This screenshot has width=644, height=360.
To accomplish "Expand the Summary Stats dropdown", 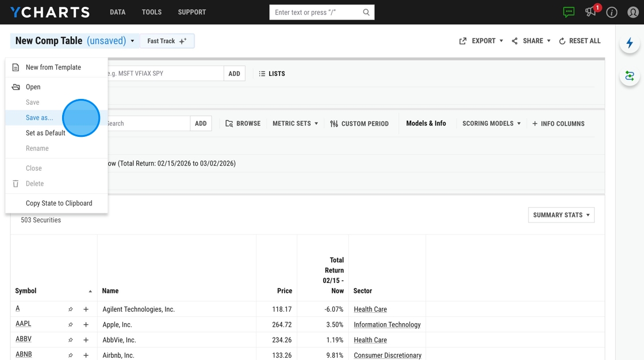I will (x=561, y=215).
